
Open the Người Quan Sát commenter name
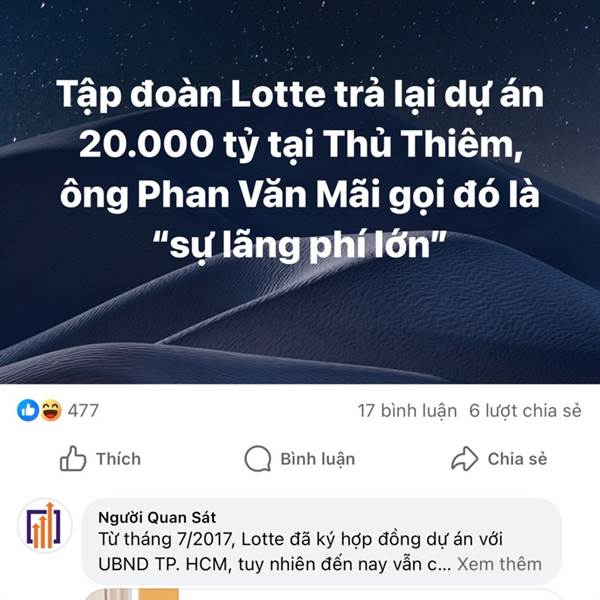click(157, 517)
